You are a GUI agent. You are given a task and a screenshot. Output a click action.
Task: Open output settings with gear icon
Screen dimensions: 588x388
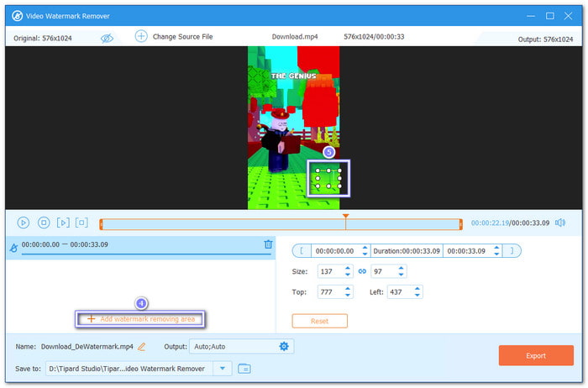(284, 346)
